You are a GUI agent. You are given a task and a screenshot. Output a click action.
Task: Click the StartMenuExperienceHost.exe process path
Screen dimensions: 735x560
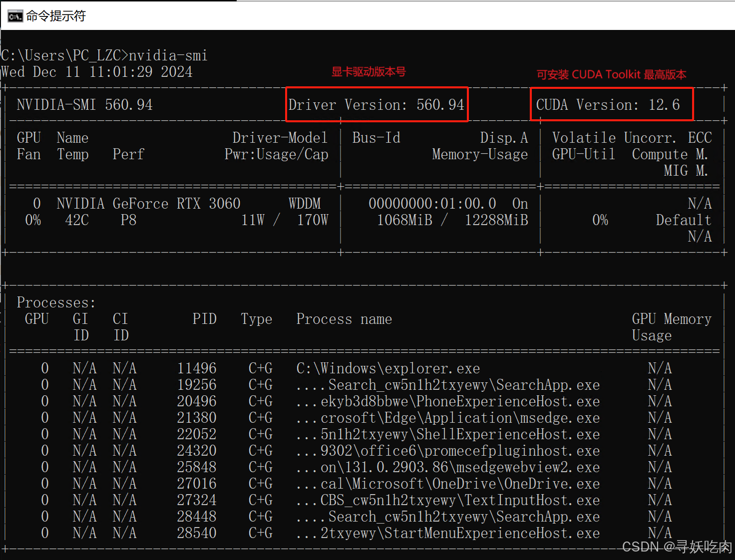click(x=448, y=533)
